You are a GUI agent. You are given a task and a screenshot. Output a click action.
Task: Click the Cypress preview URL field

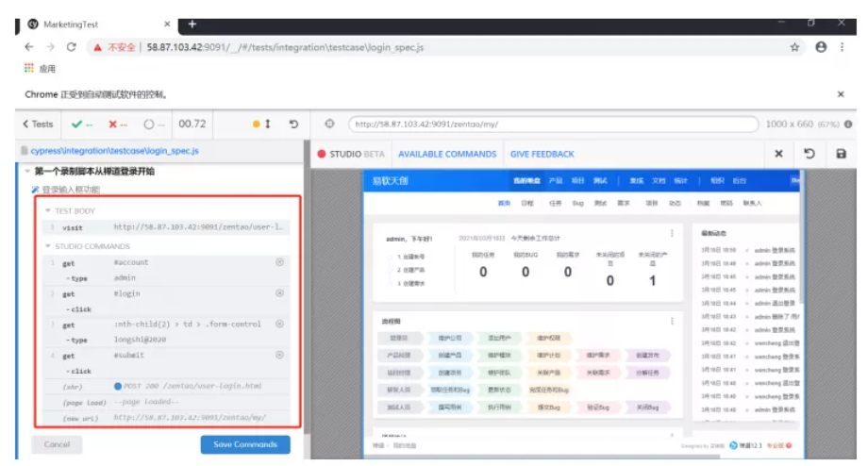click(x=552, y=124)
